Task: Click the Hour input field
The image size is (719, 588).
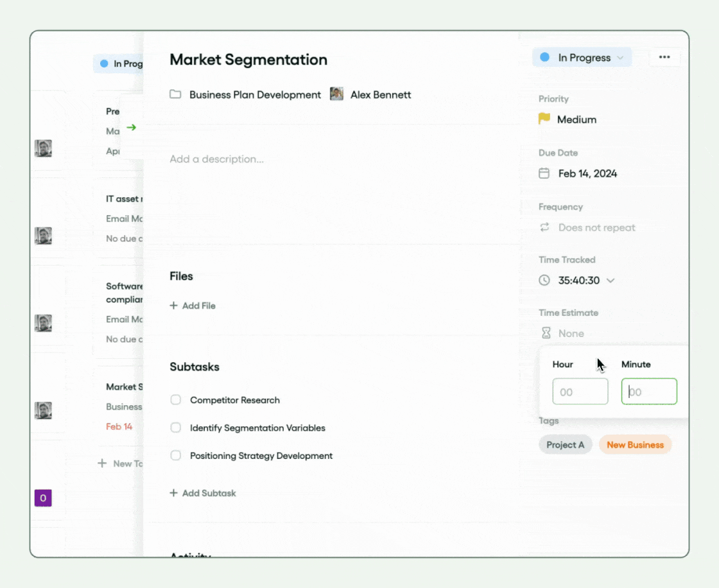Action: (580, 392)
